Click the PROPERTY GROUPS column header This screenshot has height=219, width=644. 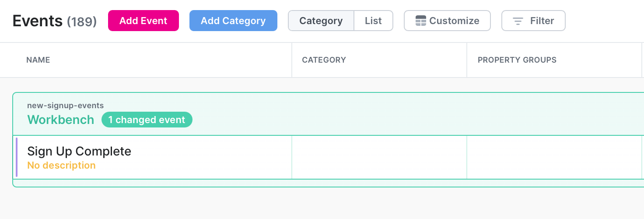tap(517, 60)
